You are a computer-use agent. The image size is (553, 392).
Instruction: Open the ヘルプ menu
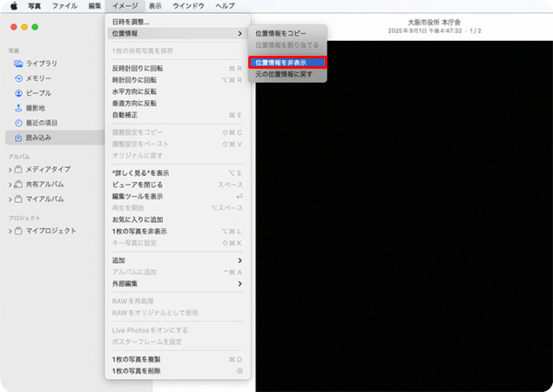tap(225, 5)
